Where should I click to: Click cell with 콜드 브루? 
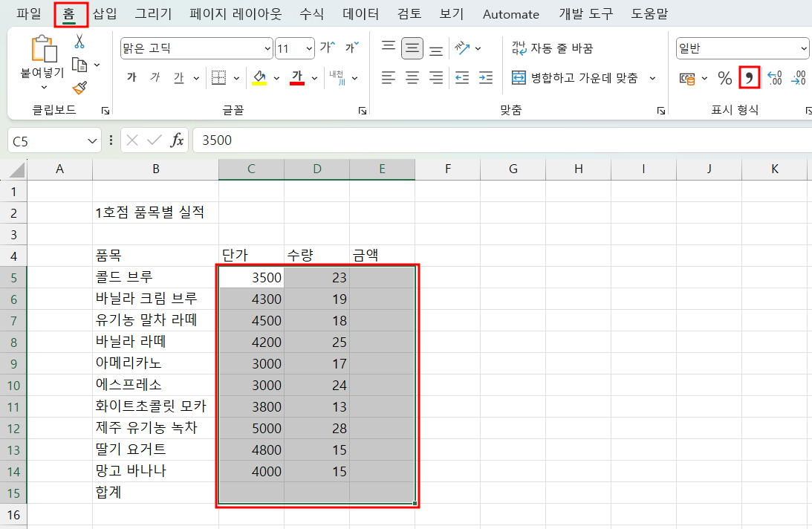[x=155, y=277]
